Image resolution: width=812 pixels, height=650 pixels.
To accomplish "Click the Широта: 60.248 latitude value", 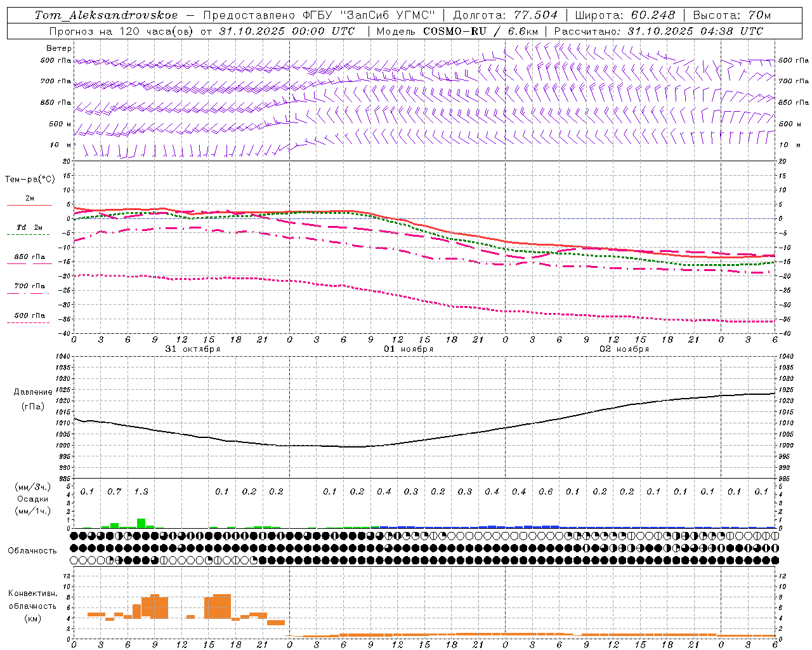I will [625, 15].
